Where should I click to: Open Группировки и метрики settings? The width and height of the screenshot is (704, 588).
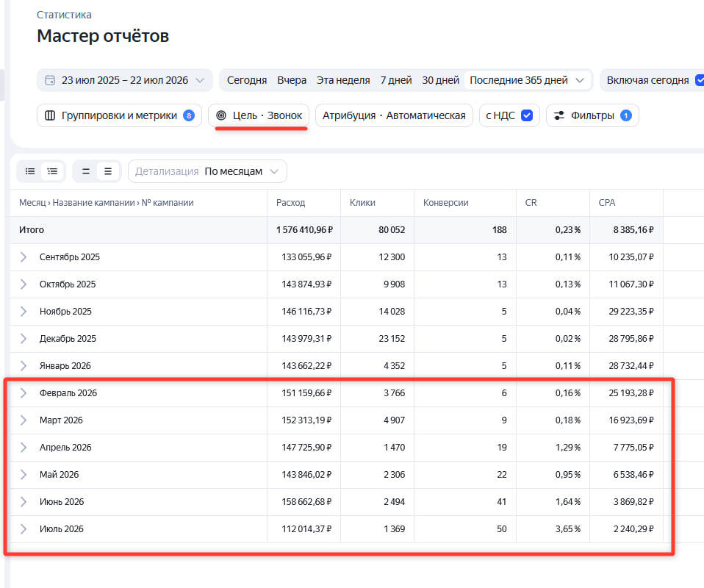pyautogui.click(x=120, y=115)
